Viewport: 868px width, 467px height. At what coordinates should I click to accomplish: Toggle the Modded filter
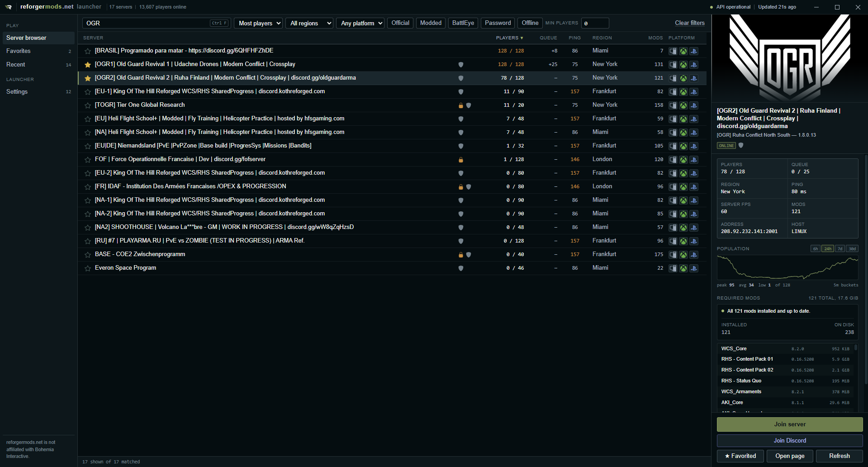pyautogui.click(x=431, y=23)
